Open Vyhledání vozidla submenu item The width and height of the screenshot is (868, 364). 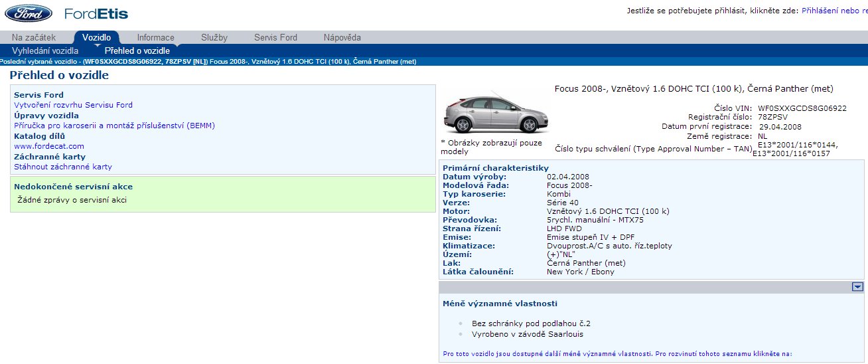(45, 50)
